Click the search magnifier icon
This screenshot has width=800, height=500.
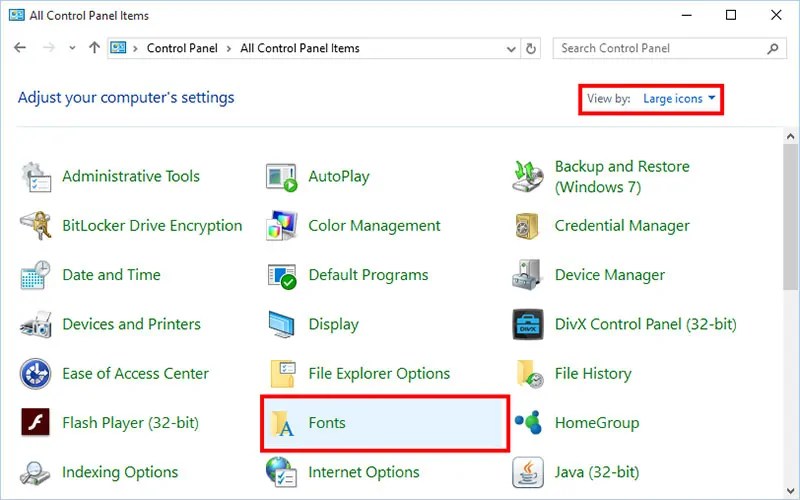click(773, 48)
